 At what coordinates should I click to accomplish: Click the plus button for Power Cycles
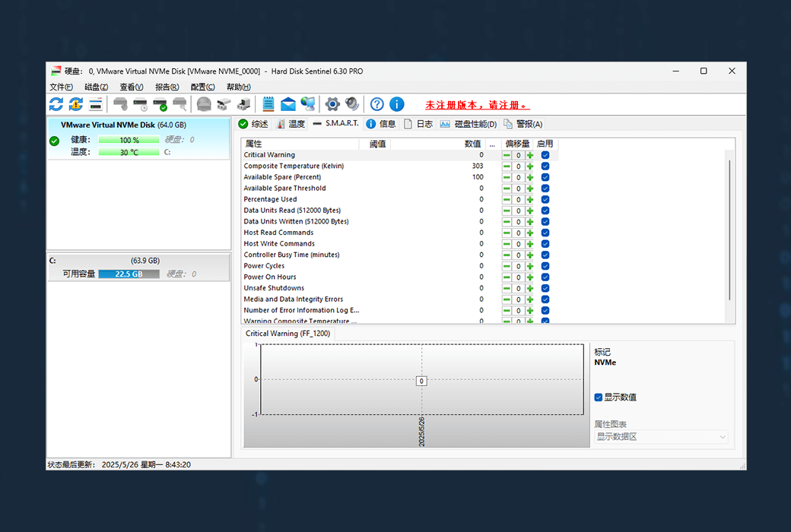(529, 266)
